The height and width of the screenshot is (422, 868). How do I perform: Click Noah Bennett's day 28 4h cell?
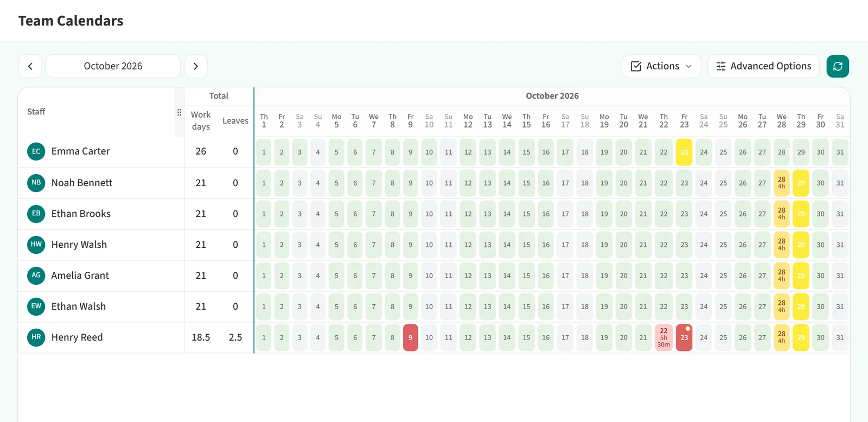pyautogui.click(x=782, y=183)
